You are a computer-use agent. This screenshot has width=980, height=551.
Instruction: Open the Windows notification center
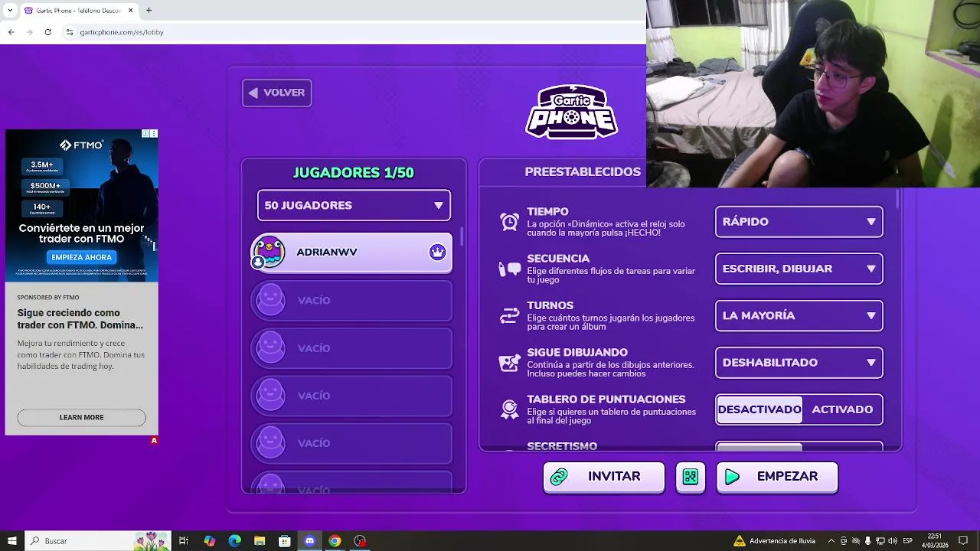[x=964, y=541]
